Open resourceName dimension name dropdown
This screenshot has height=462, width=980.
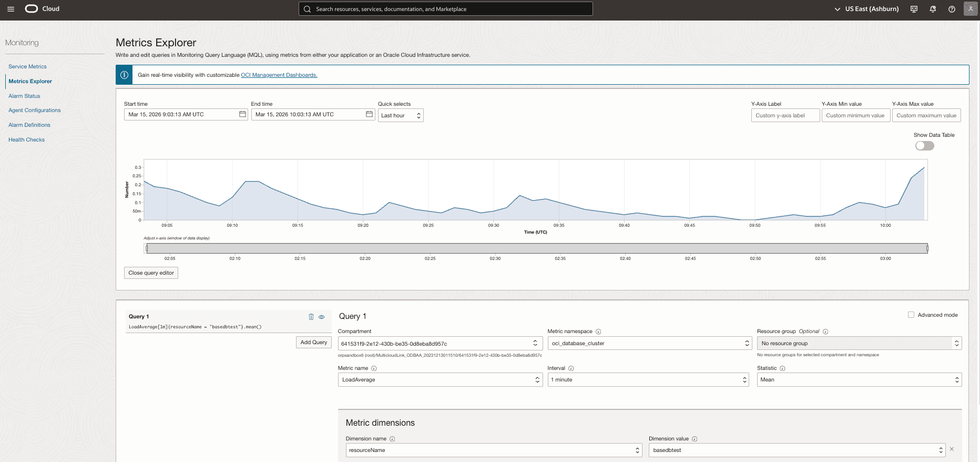494,450
